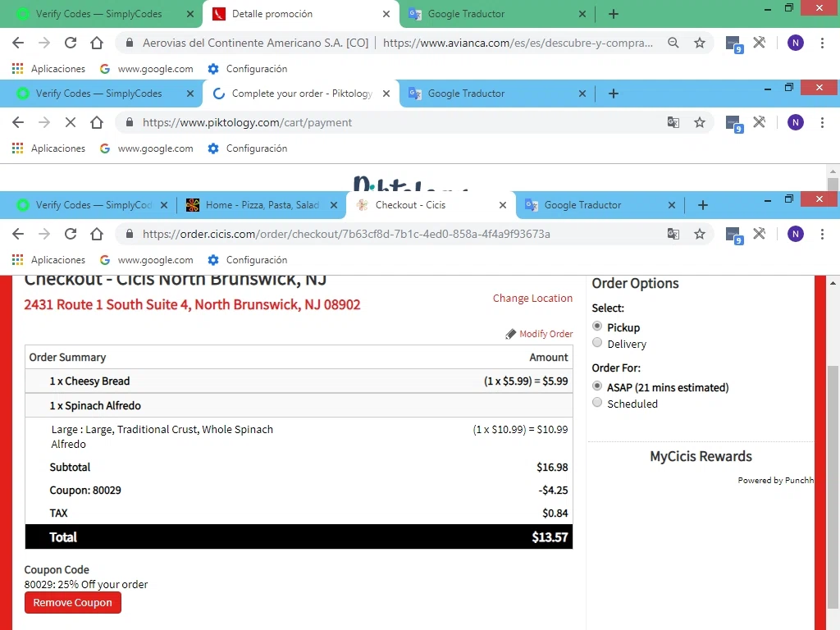Select the Pickup radio option

(x=597, y=326)
